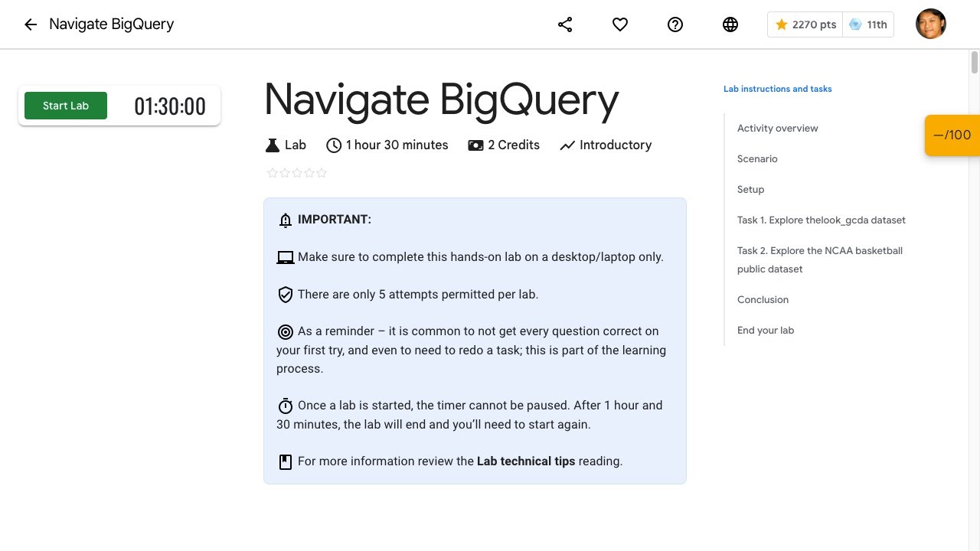This screenshot has height=551, width=980.
Task: Click the book reading icon
Action: click(286, 462)
